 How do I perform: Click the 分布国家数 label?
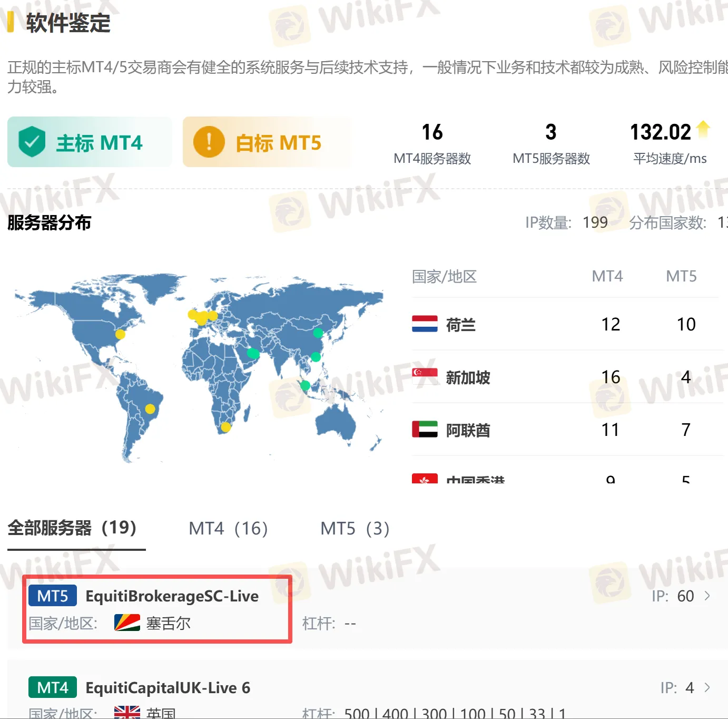[668, 222]
